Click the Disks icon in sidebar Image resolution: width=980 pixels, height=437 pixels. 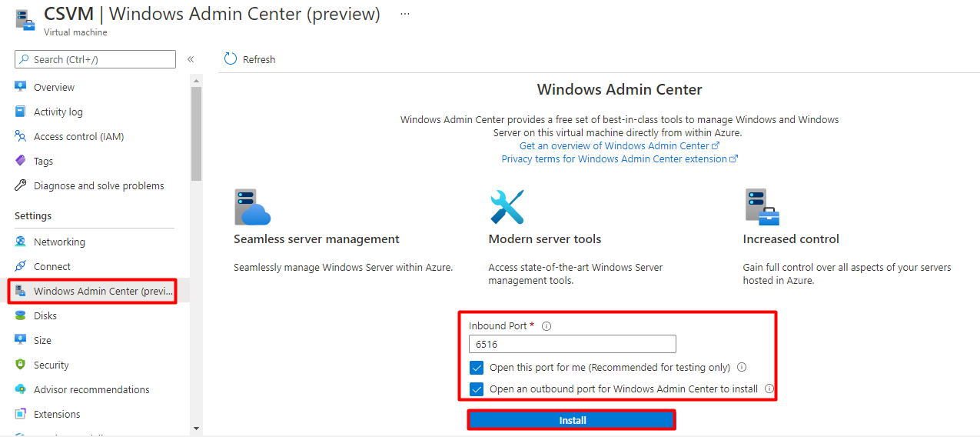[21, 315]
